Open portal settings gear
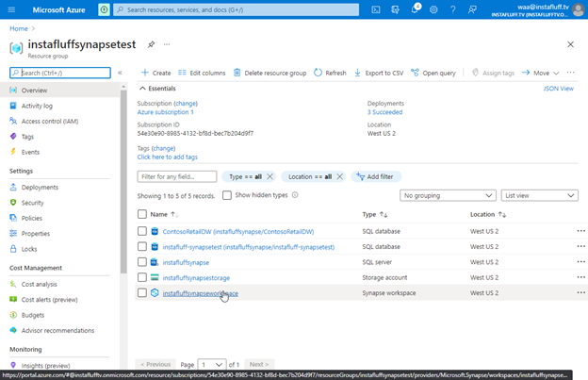Image resolution: width=588 pixels, height=380 pixels. (x=433, y=9)
